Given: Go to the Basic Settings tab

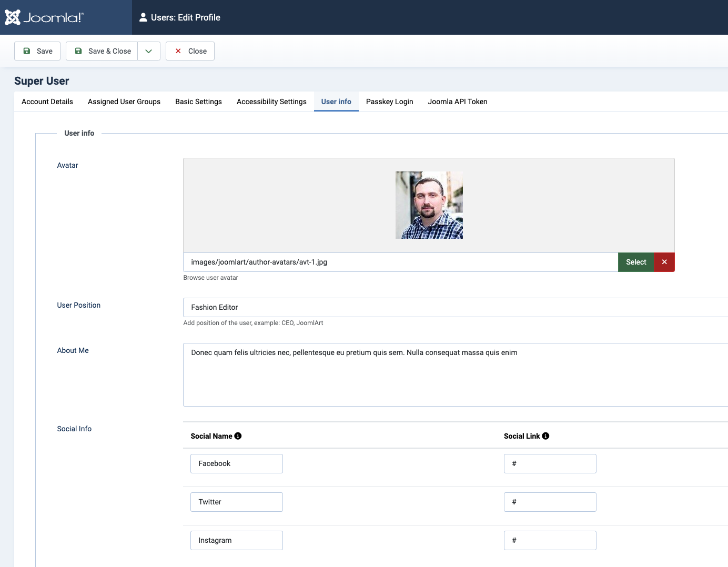Looking at the screenshot, I should coord(198,102).
